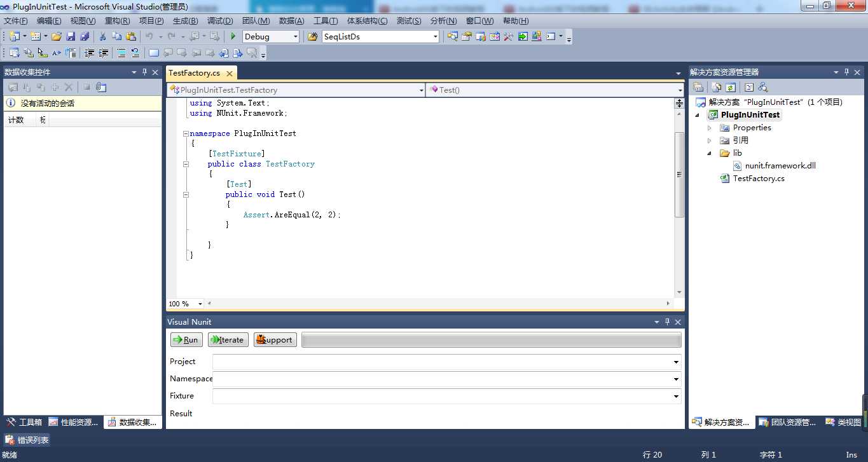The image size is (868, 462).
Task: Click the Refresh icon in Solution Explorer toolbar
Action: [731, 87]
